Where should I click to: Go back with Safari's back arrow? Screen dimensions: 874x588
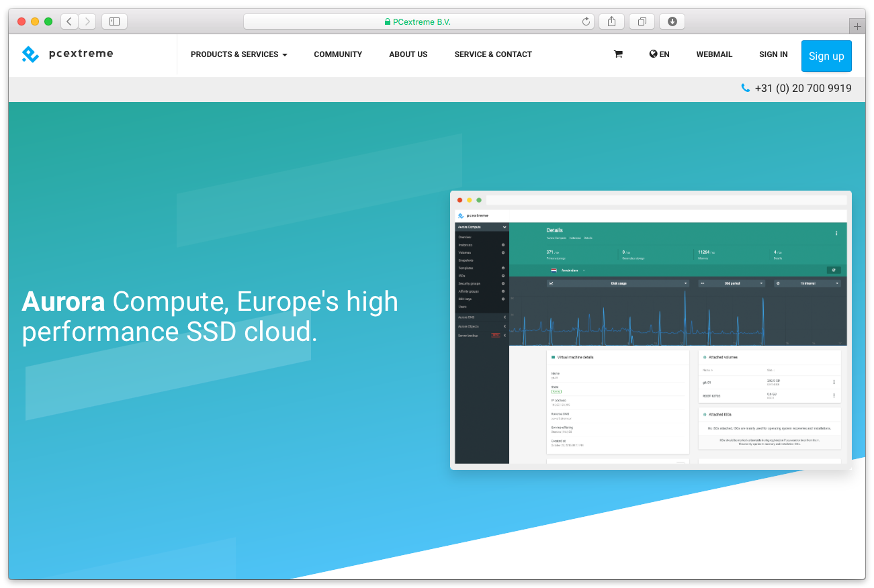[x=69, y=21]
